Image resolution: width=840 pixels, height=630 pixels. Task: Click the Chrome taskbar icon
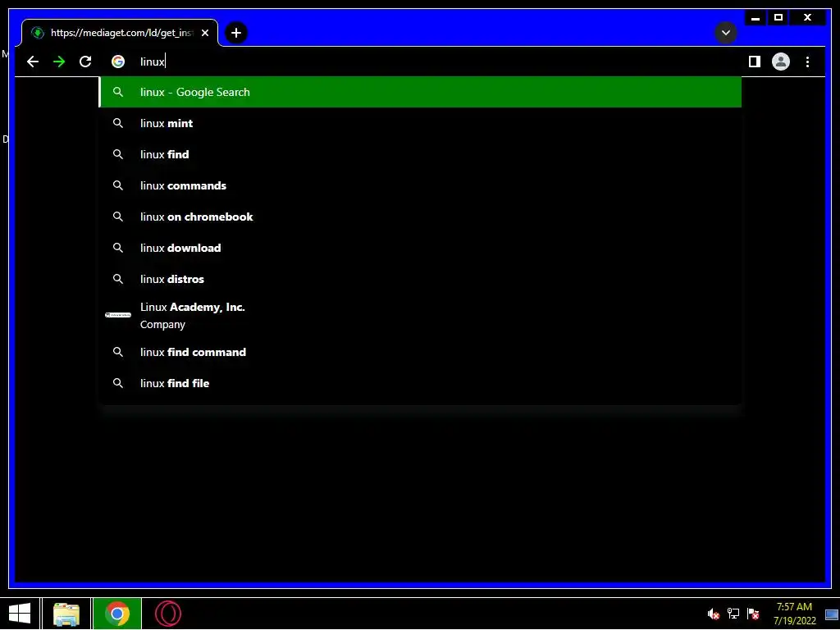pos(117,614)
